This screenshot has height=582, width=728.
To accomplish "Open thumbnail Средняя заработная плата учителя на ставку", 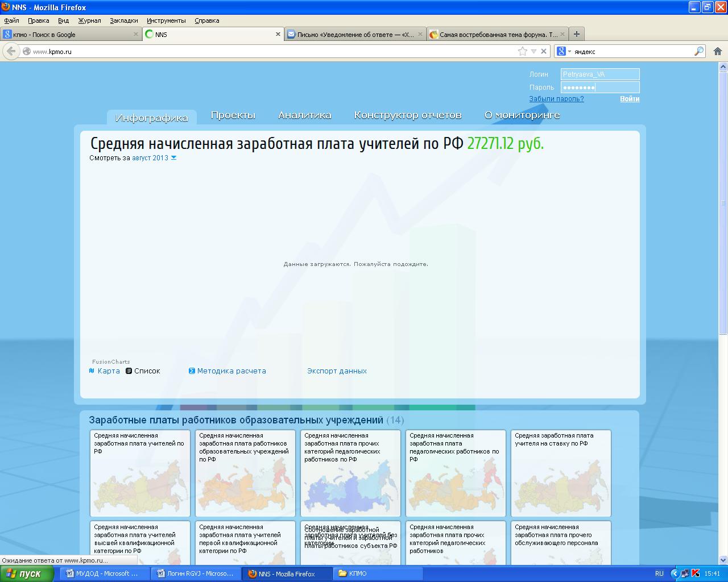I will 561,473.
